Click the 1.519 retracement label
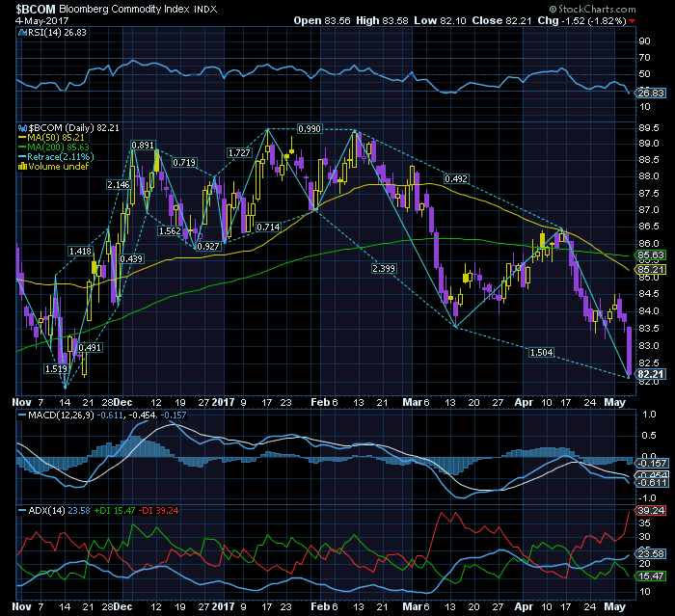675x616 pixels. point(56,368)
